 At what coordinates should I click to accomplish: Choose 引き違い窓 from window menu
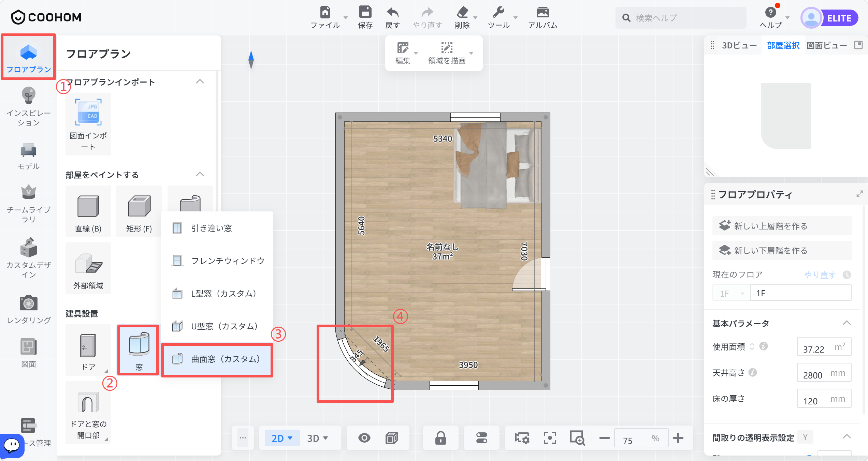pos(217,228)
